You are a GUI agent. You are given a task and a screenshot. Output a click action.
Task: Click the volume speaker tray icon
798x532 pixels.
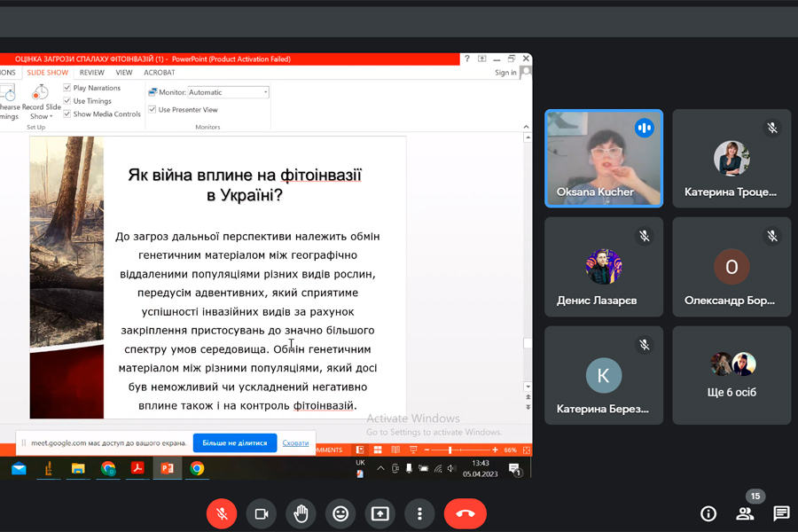click(x=451, y=468)
